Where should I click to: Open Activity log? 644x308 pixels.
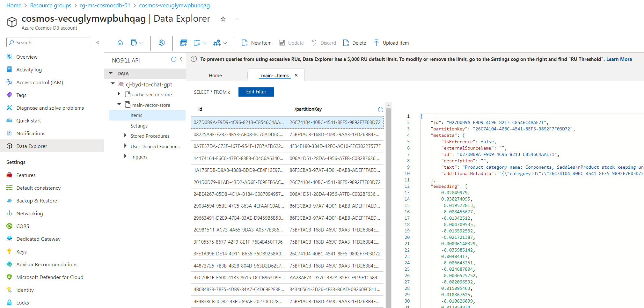click(x=29, y=70)
